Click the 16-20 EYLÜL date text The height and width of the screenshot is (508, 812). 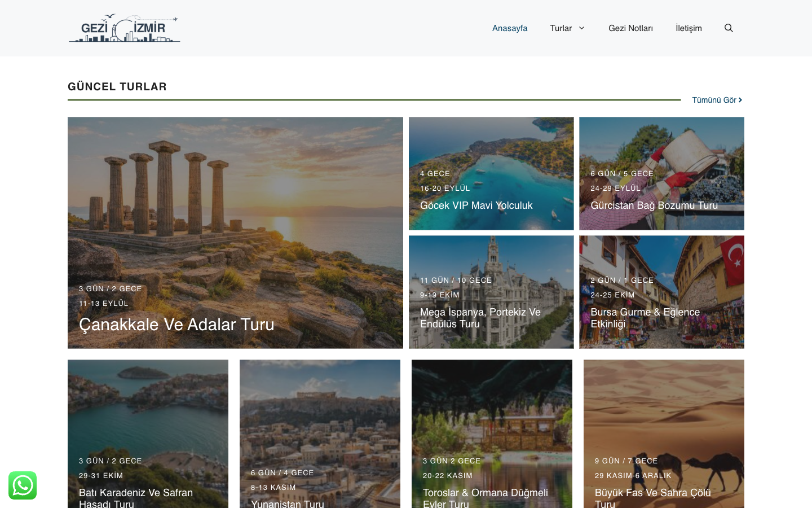[x=445, y=188]
